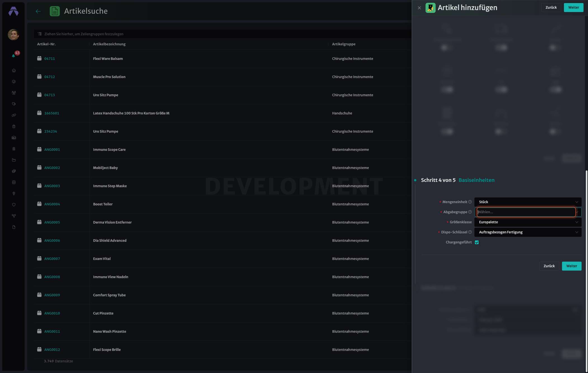Open the price tag icon in sidebar
This screenshot has height=373, width=588.
14,104
